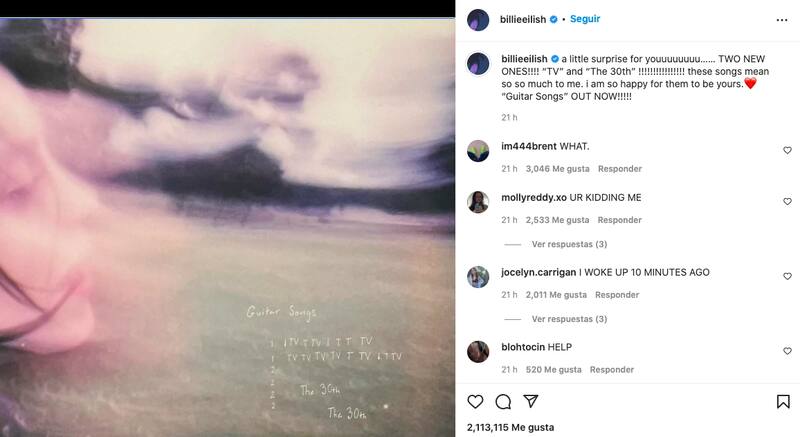Like blohtocin's HELP comment

[787, 351]
